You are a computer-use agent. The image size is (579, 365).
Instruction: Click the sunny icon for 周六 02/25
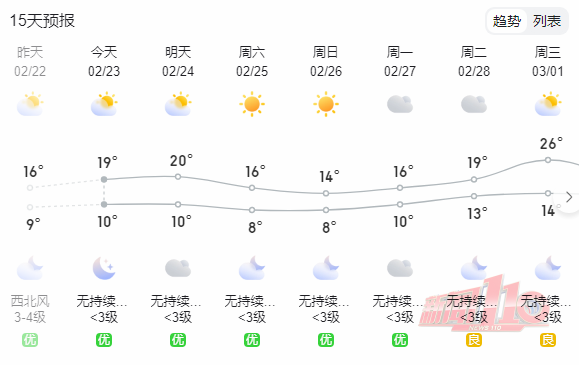tap(252, 104)
